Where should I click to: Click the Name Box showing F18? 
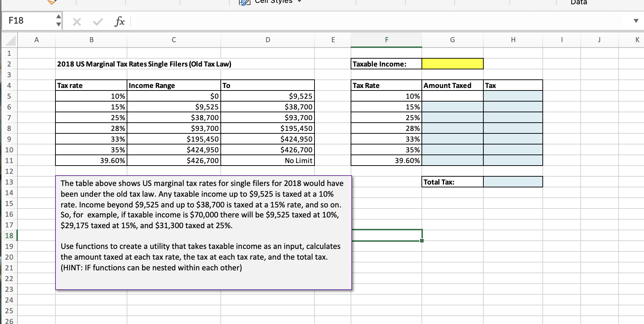28,21
